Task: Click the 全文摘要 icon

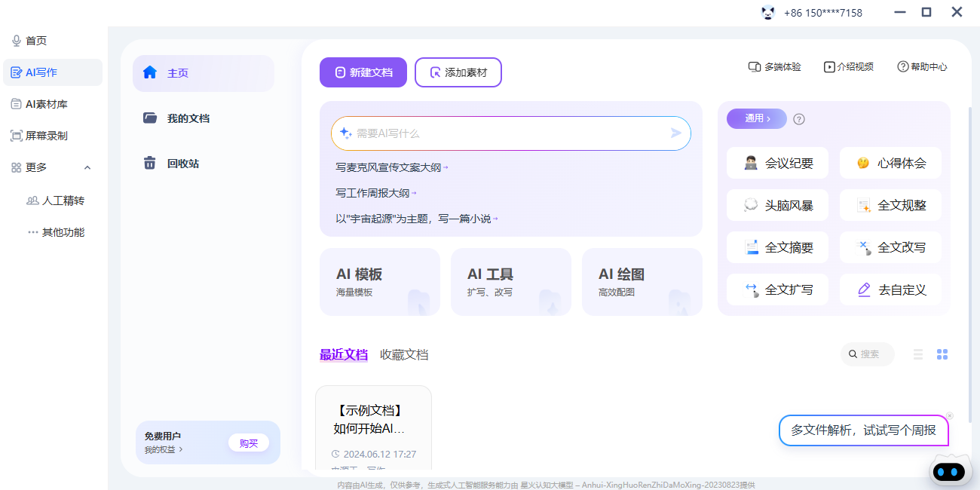Action: [751, 247]
